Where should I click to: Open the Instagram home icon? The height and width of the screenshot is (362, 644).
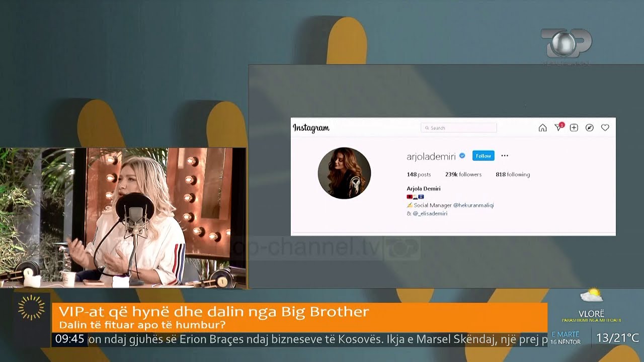(x=542, y=128)
